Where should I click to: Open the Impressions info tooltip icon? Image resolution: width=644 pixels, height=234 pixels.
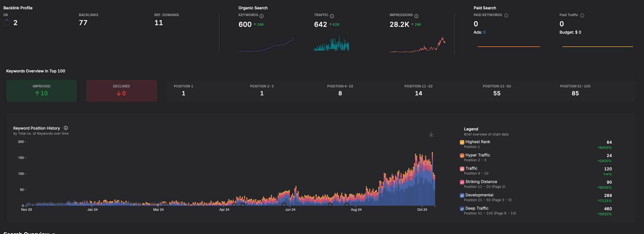[416, 16]
